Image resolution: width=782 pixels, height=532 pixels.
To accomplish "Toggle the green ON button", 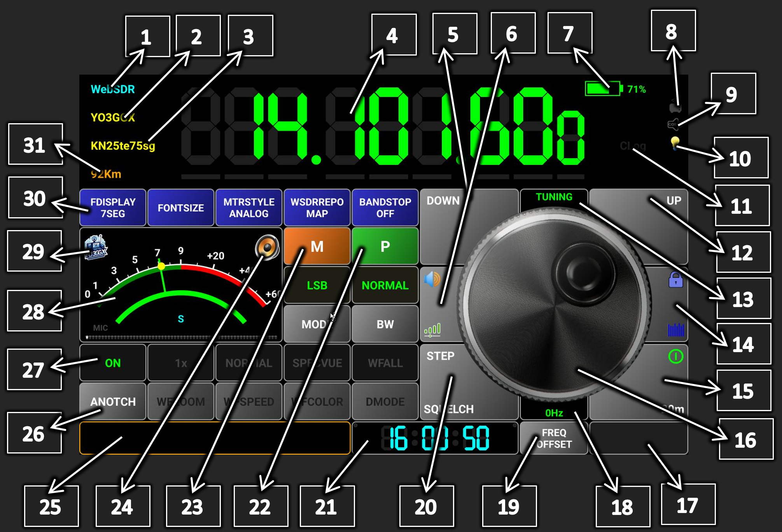I will [x=113, y=363].
